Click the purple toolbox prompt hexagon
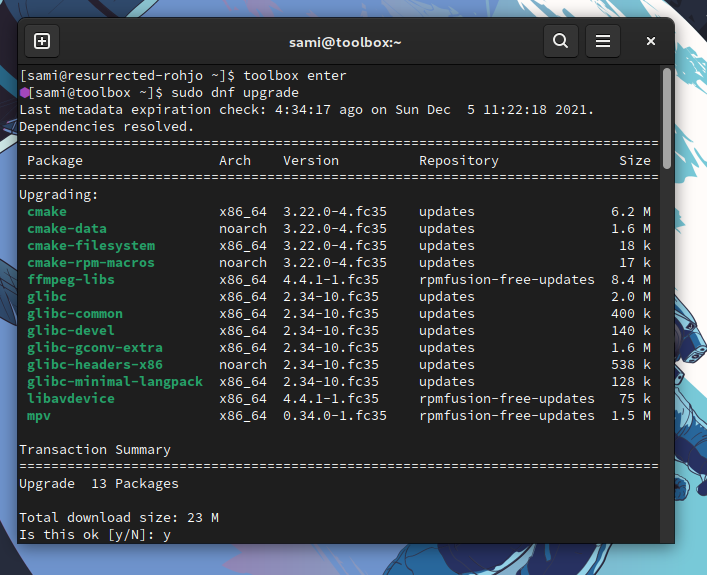This screenshot has height=575, width=707. pyautogui.click(x=24, y=92)
